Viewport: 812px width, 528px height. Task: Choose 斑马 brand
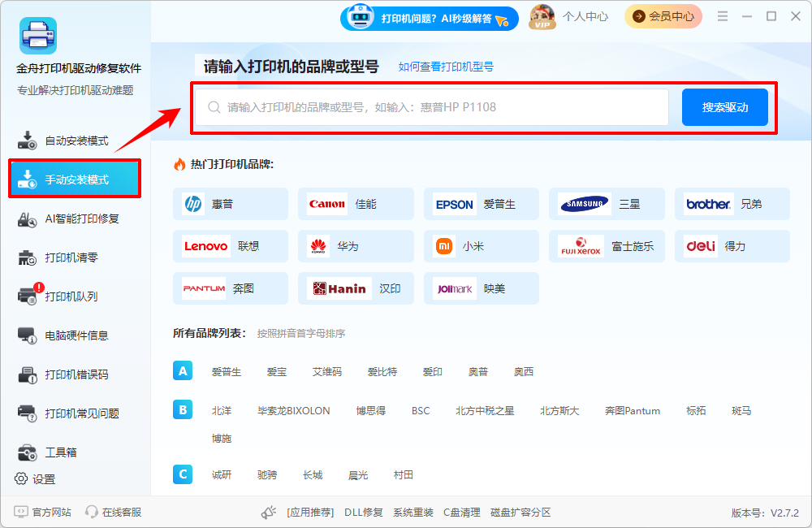[741, 410]
